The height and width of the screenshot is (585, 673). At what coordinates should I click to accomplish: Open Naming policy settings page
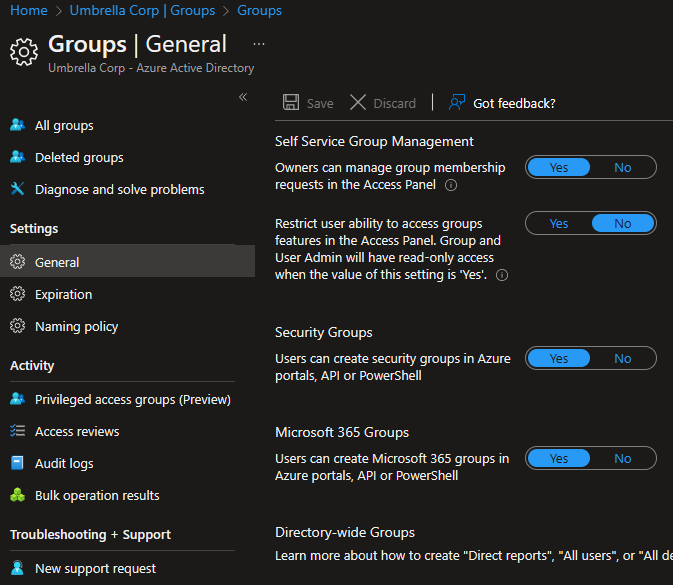tap(127, 326)
